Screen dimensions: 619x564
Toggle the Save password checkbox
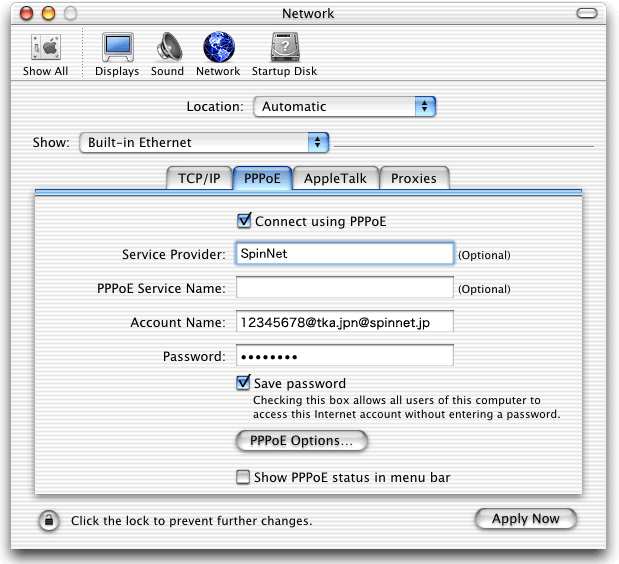pos(243,382)
